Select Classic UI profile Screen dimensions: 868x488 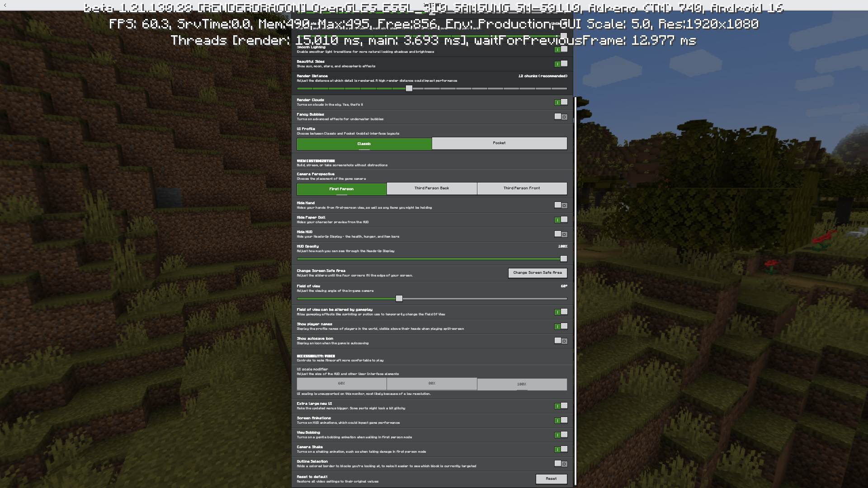point(364,144)
